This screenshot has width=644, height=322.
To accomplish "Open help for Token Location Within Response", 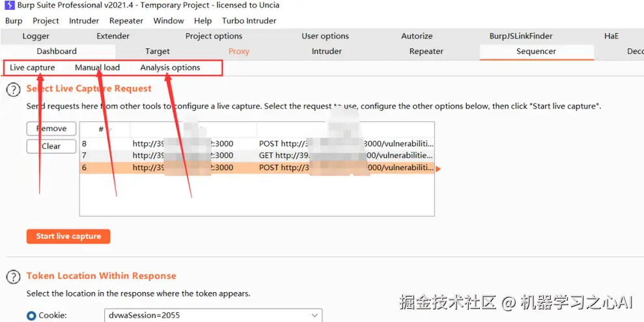I will [x=13, y=277].
